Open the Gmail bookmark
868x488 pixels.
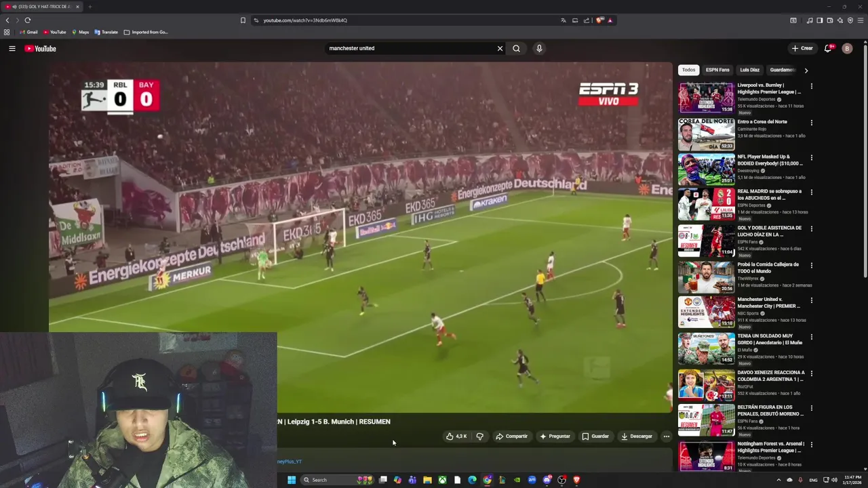pyautogui.click(x=28, y=32)
